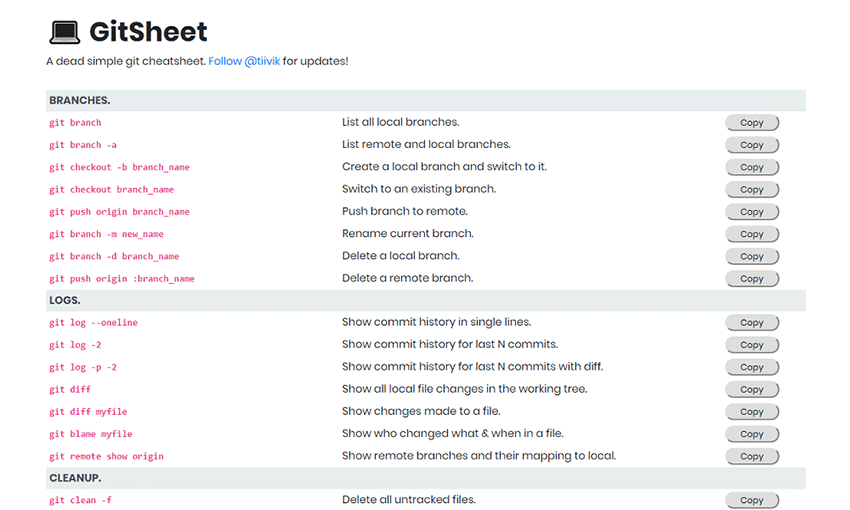The height and width of the screenshot is (510, 850).
Task: Copy the 'git log --oneline' command
Action: coord(752,323)
